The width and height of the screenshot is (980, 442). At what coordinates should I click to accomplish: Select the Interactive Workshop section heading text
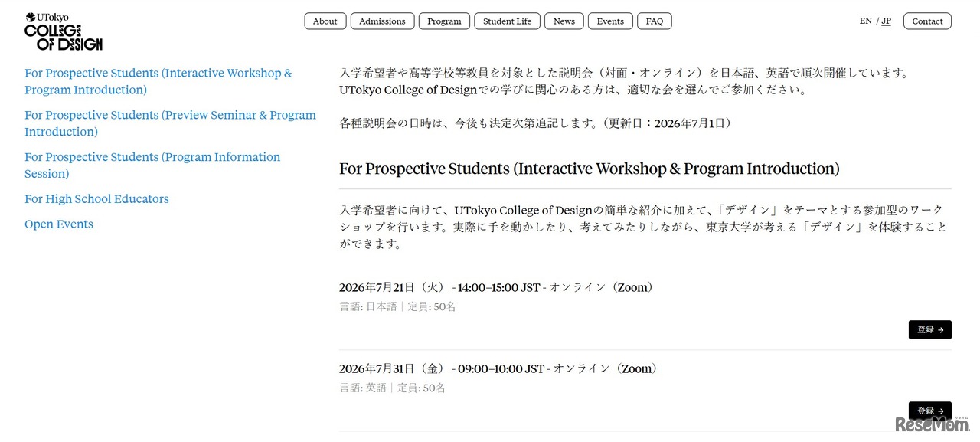point(590,169)
